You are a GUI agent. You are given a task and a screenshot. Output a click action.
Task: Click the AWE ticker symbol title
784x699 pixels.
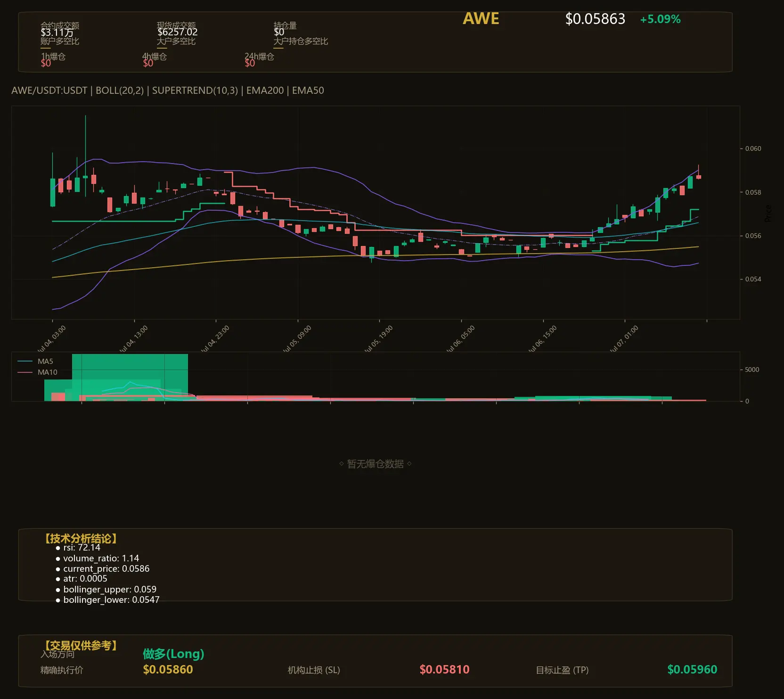click(x=481, y=19)
